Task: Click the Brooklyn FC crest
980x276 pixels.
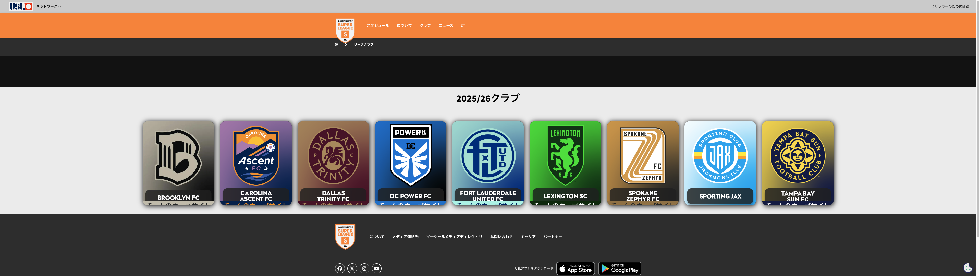Action: (x=178, y=157)
